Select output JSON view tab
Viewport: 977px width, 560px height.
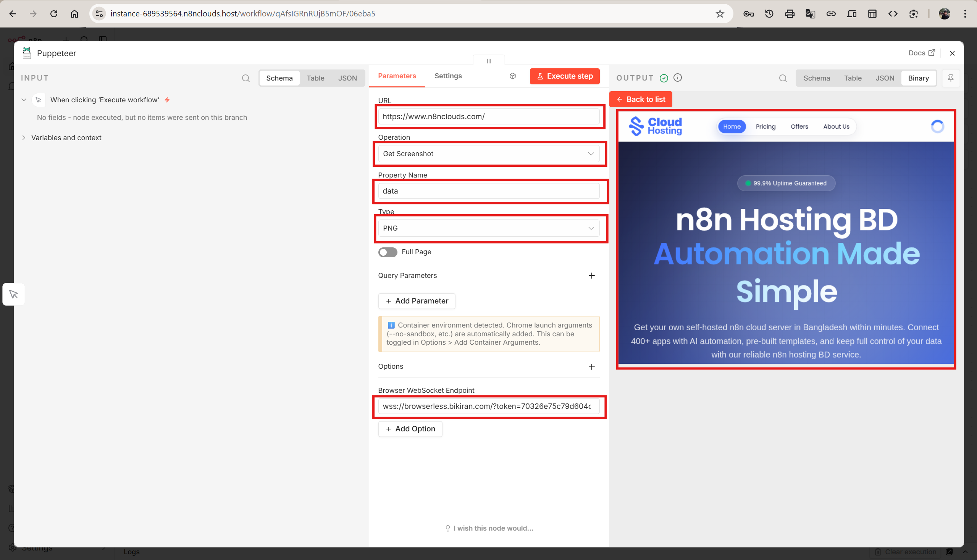pyautogui.click(x=884, y=78)
